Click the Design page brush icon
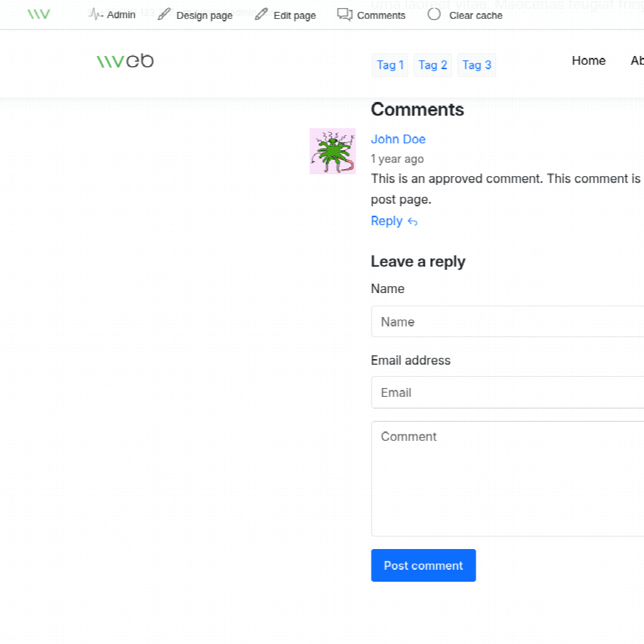The width and height of the screenshot is (644, 644). pos(164,14)
